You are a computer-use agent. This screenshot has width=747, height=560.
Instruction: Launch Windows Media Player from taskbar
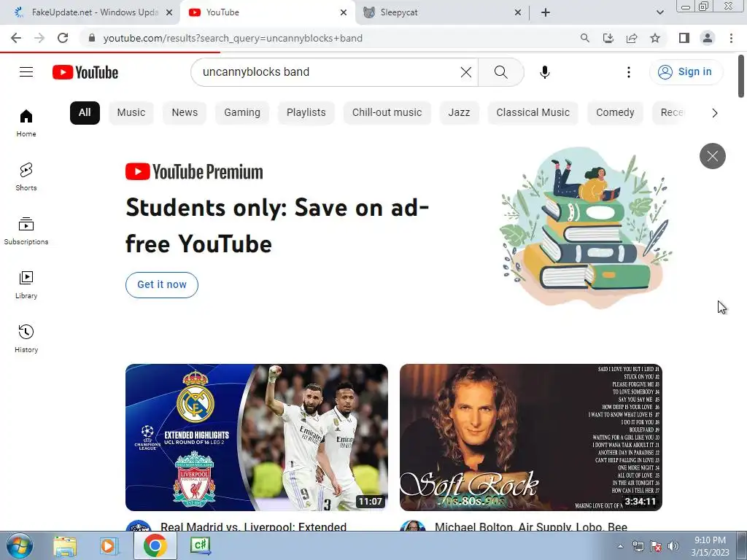[109, 545]
